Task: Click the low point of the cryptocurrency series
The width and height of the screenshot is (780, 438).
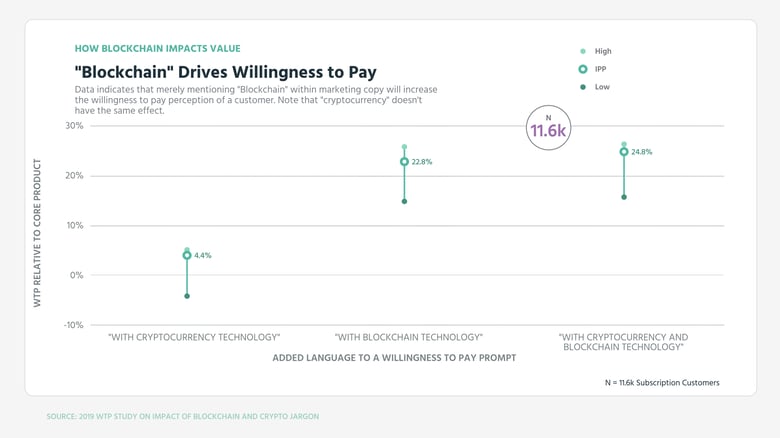Action: 187,296
